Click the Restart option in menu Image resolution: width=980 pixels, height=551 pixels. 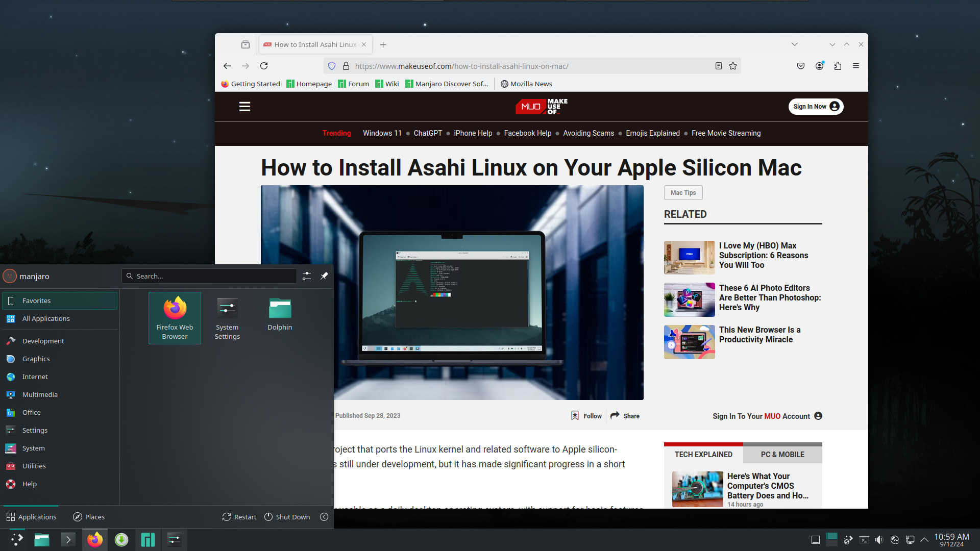[239, 517]
